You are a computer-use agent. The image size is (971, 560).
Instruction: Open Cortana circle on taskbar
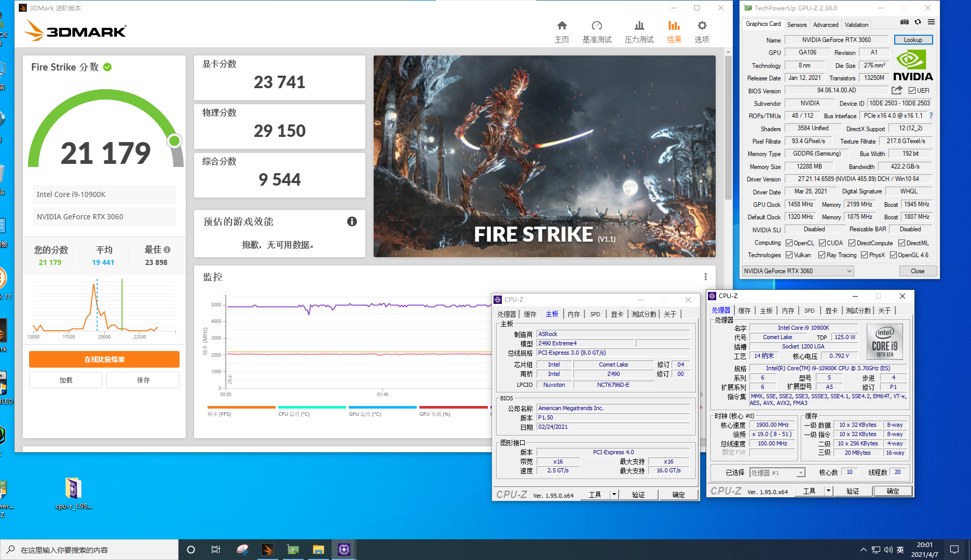coord(190,550)
